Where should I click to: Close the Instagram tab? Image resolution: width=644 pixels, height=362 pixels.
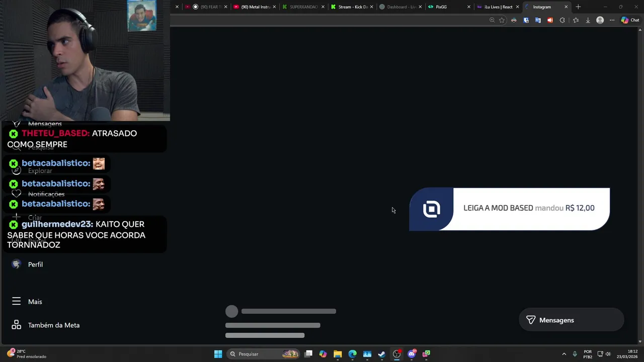coord(566,7)
